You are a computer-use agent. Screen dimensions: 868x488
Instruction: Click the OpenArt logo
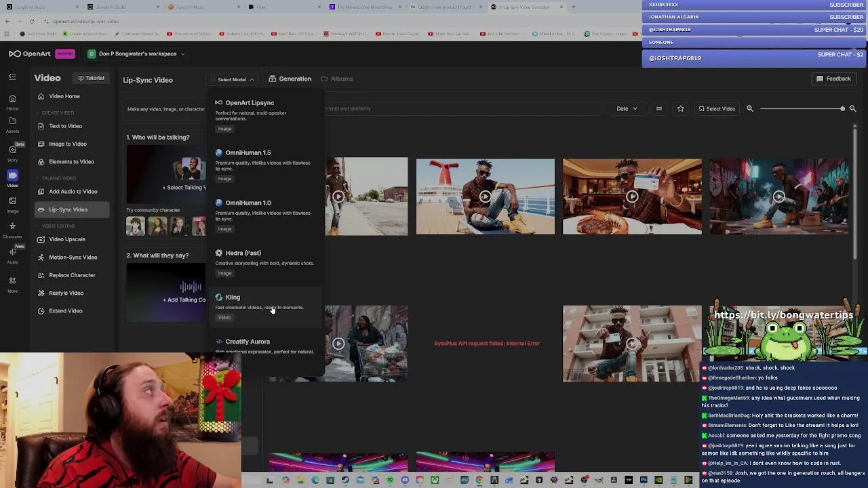31,54
